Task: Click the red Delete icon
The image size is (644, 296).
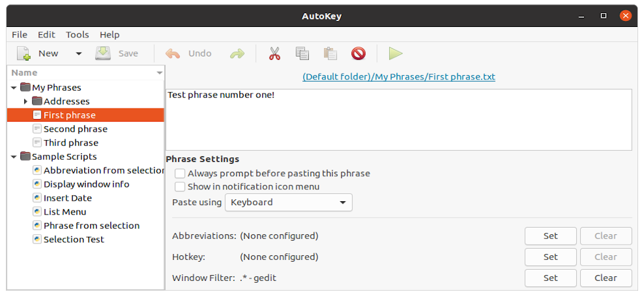Action: [359, 53]
